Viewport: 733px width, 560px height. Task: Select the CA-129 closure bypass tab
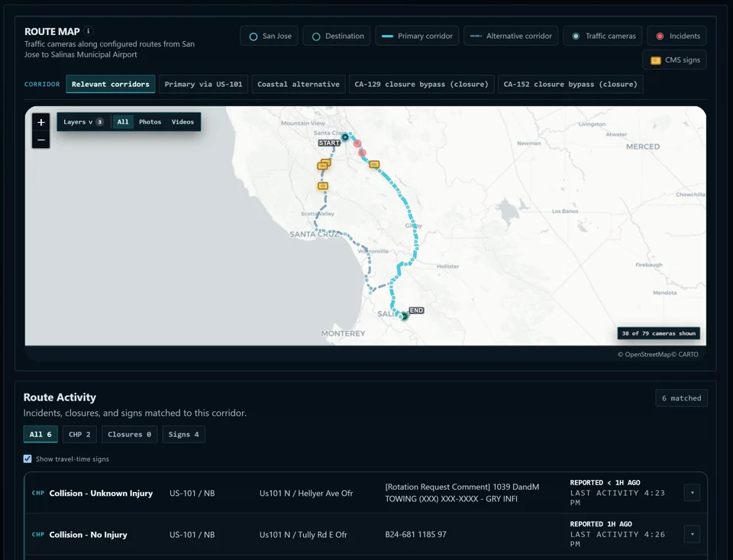(421, 84)
